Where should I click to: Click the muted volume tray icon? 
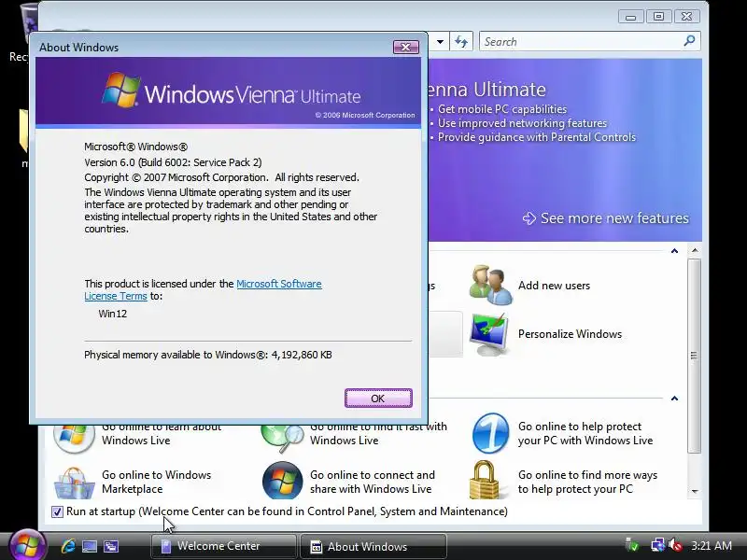point(675,545)
